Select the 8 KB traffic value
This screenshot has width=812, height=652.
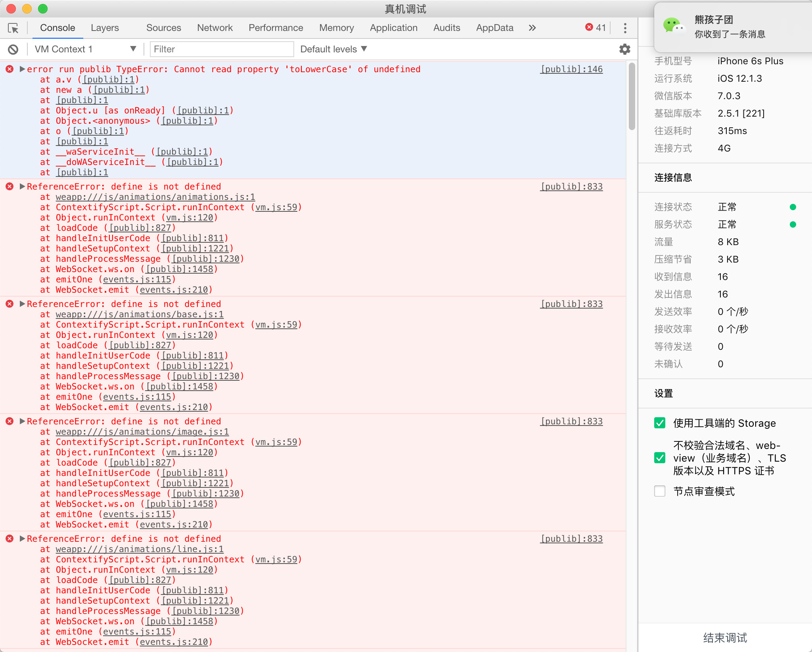click(728, 242)
